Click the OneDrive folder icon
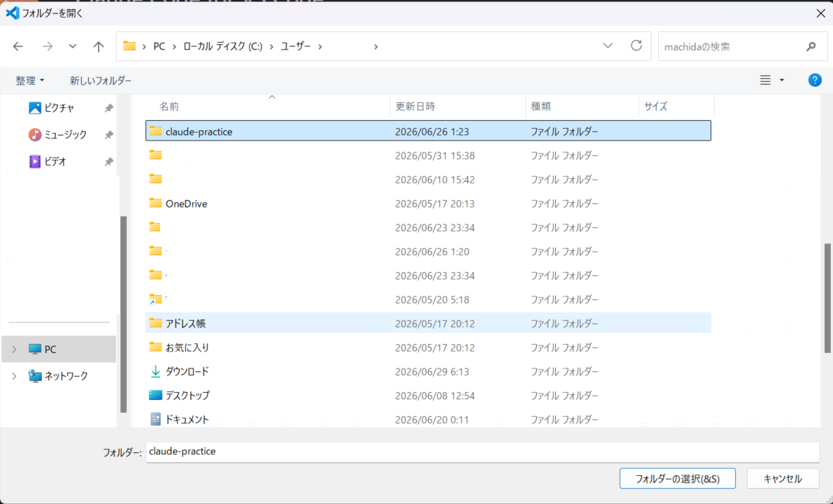Viewport: 833px width, 504px height. coord(155,203)
